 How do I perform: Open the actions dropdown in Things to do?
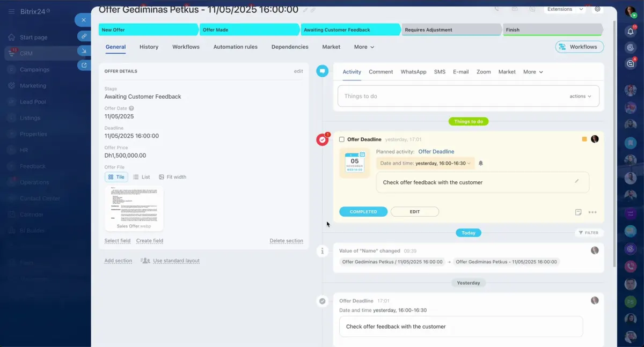point(580,97)
